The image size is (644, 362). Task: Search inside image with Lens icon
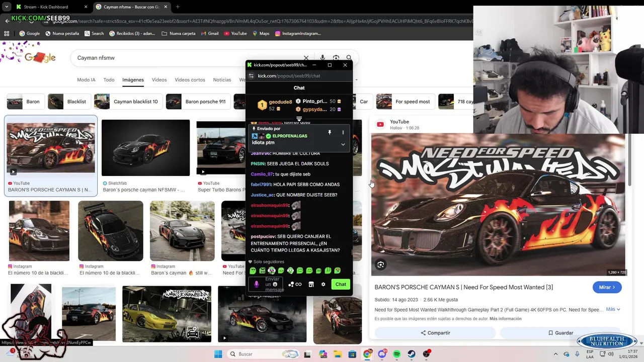pos(381,265)
